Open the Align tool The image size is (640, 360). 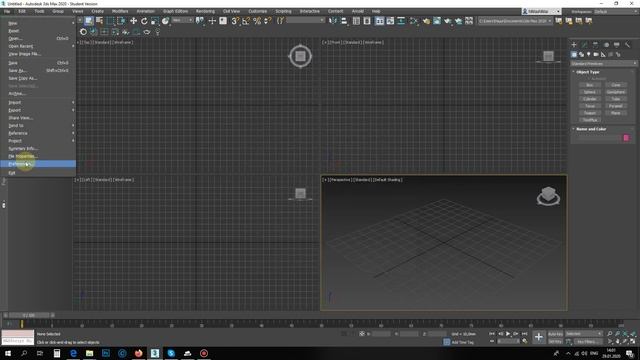(x=344, y=21)
